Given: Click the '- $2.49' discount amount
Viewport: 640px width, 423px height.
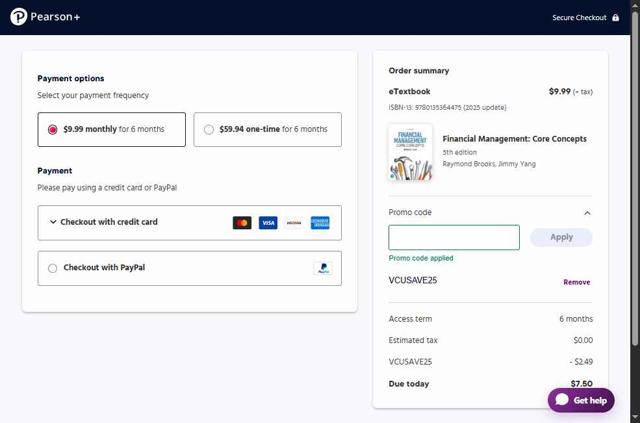Looking at the screenshot, I should [581, 362].
